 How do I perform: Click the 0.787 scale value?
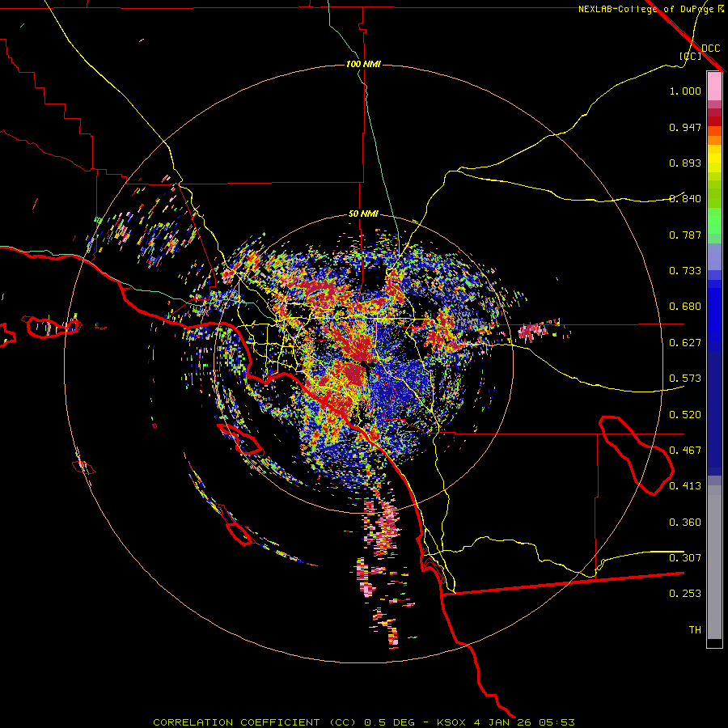pyautogui.click(x=685, y=235)
